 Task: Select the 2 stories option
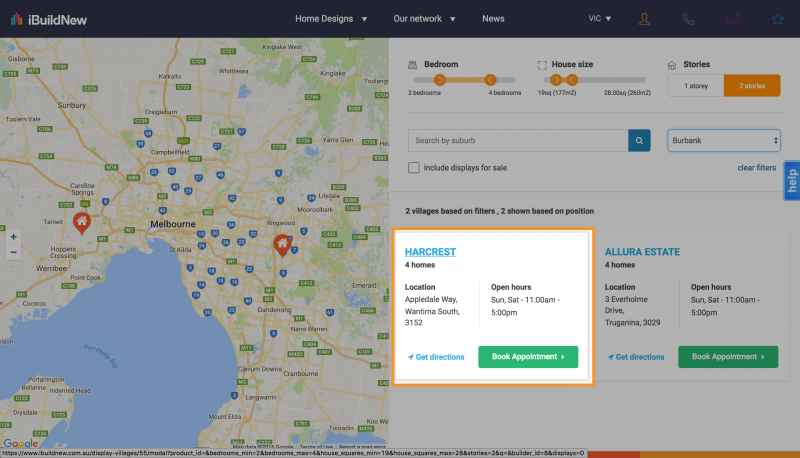[751, 86]
